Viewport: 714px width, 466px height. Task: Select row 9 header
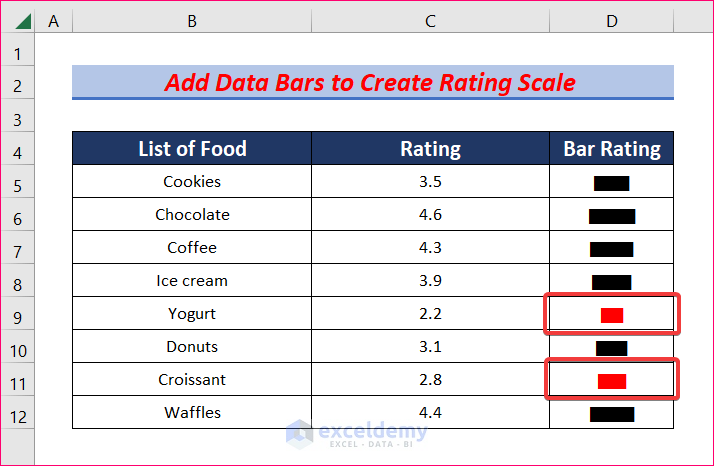(17, 314)
